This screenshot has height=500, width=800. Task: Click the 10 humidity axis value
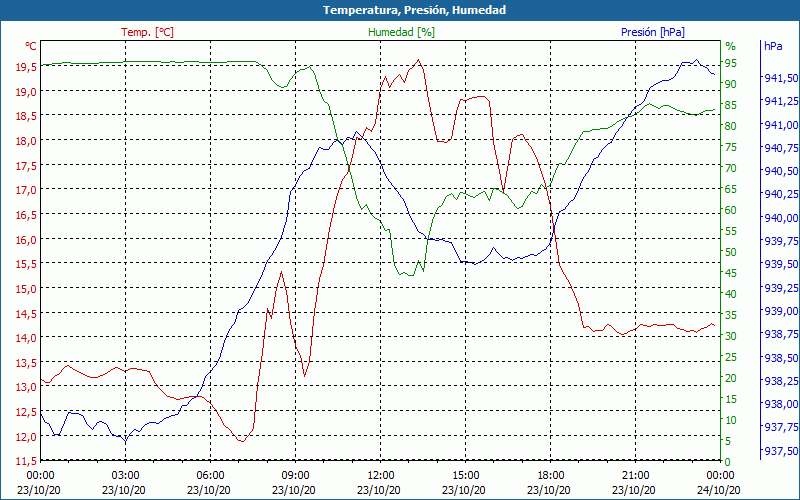[x=731, y=420]
